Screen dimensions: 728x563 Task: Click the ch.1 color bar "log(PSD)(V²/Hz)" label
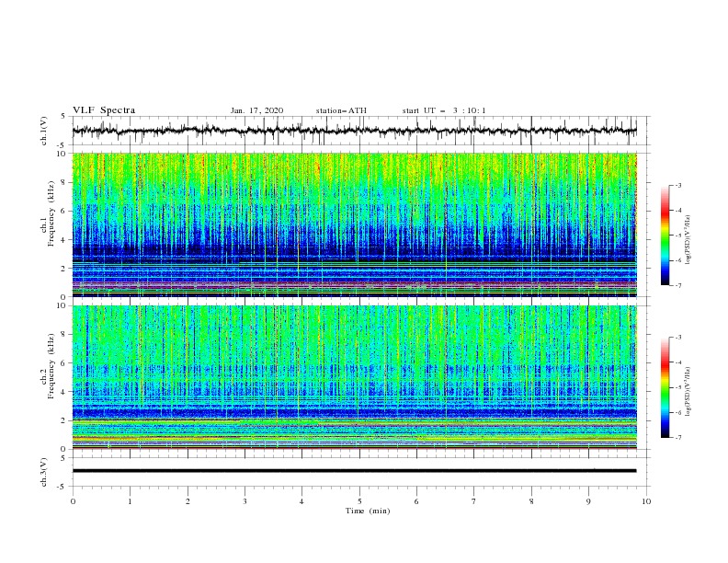(x=688, y=240)
